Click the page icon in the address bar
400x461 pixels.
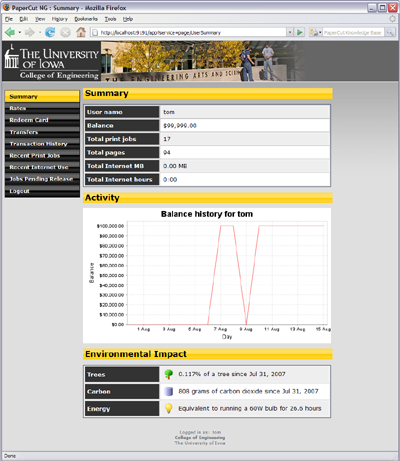click(95, 32)
